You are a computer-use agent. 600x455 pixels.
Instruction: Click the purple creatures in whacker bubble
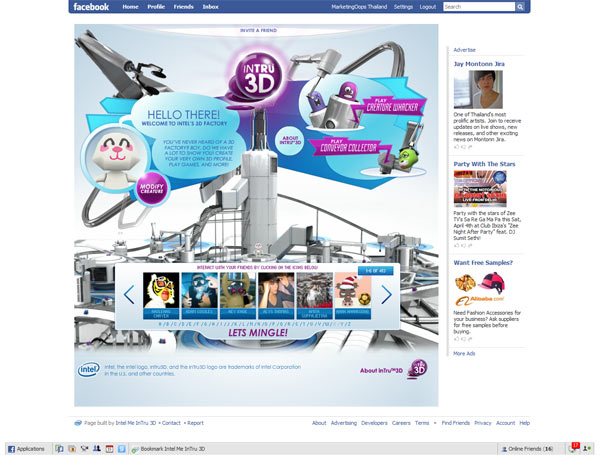tap(334, 103)
